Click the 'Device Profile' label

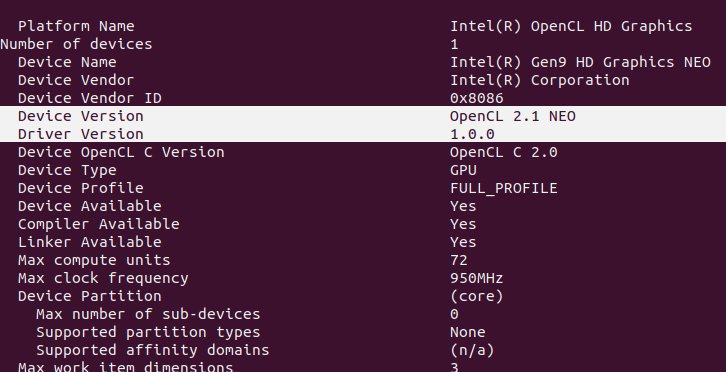point(81,188)
